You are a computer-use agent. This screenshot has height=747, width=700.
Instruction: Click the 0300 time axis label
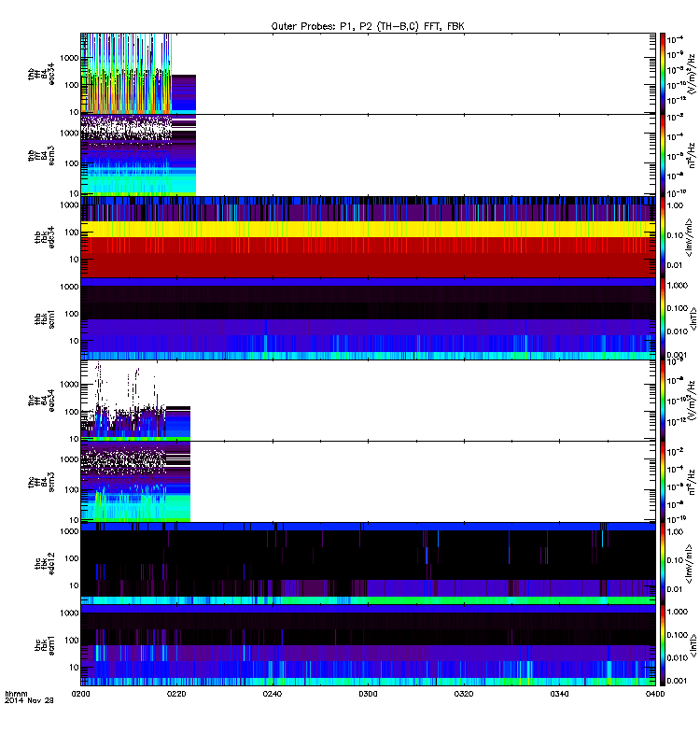pos(368,694)
